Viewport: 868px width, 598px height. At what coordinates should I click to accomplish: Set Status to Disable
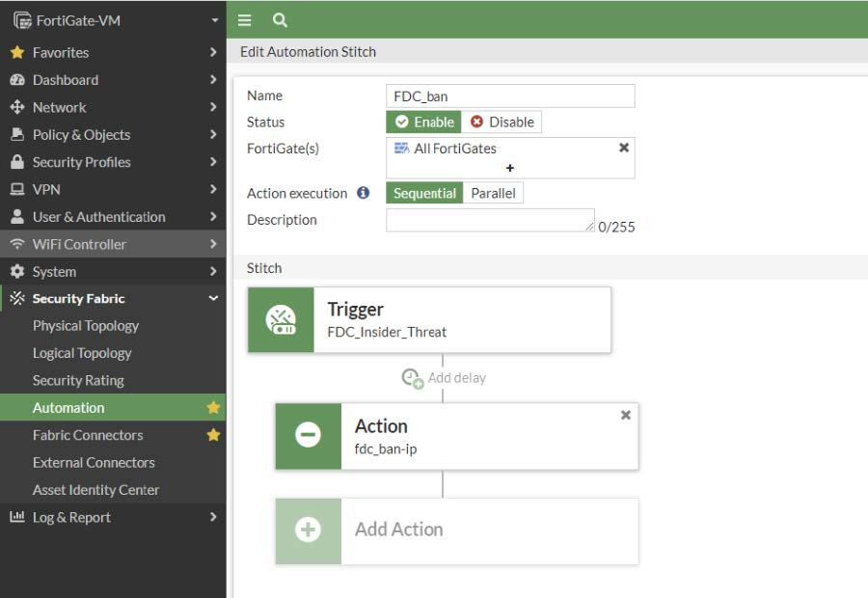coord(502,122)
